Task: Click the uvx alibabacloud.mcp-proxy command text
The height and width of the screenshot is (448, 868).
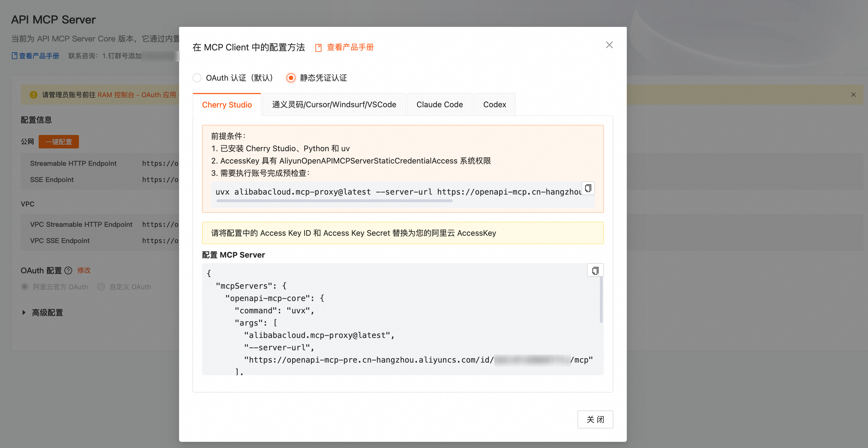Action: [x=398, y=192]
